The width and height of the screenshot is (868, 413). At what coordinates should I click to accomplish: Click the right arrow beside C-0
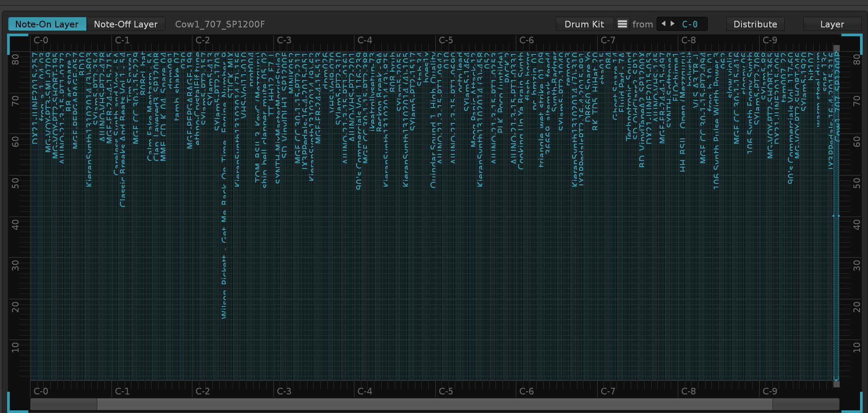click(672, 23)
